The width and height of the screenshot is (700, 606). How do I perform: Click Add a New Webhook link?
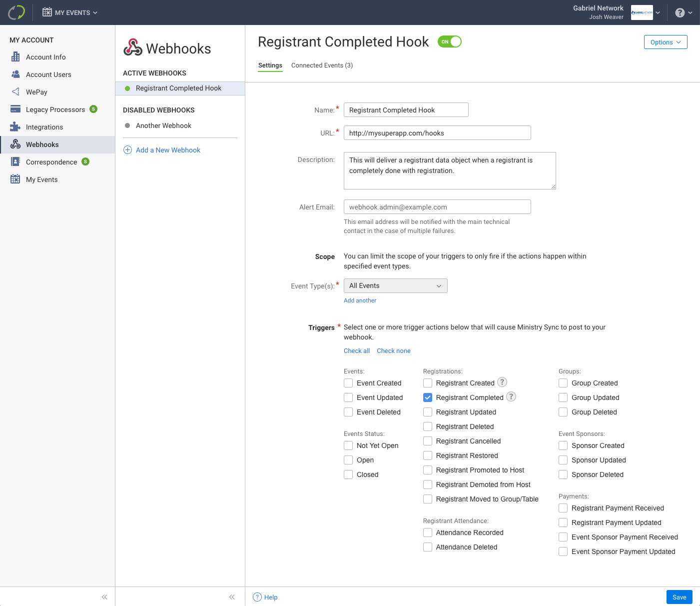tap(168, 150)
